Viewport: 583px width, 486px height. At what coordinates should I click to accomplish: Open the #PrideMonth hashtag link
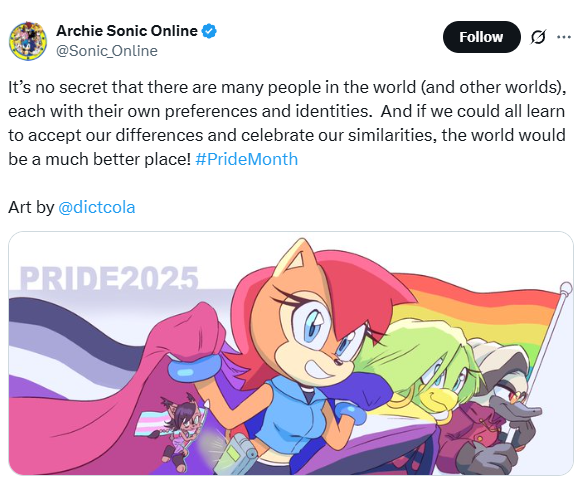coord(247,159)
